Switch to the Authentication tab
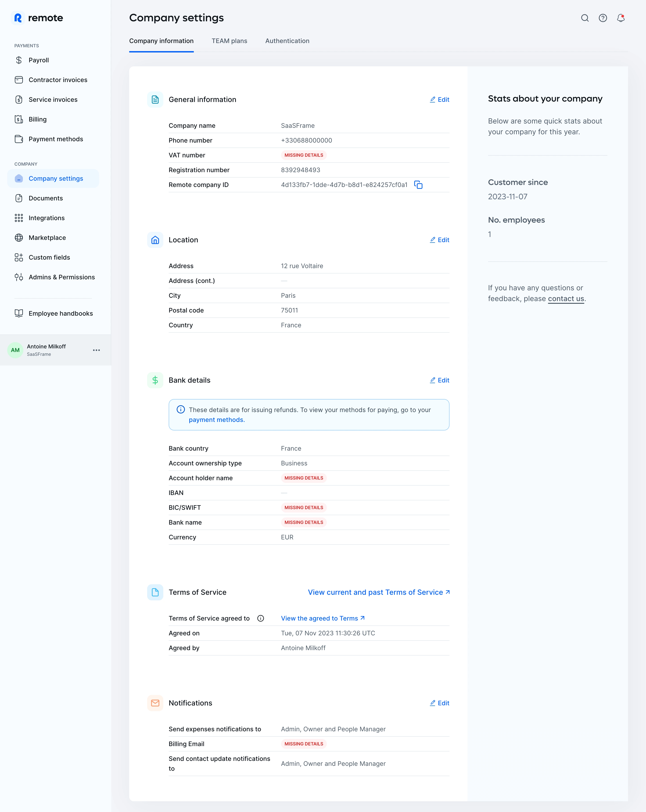This screenshot has height=812, width=646. [x=287, y=41]
